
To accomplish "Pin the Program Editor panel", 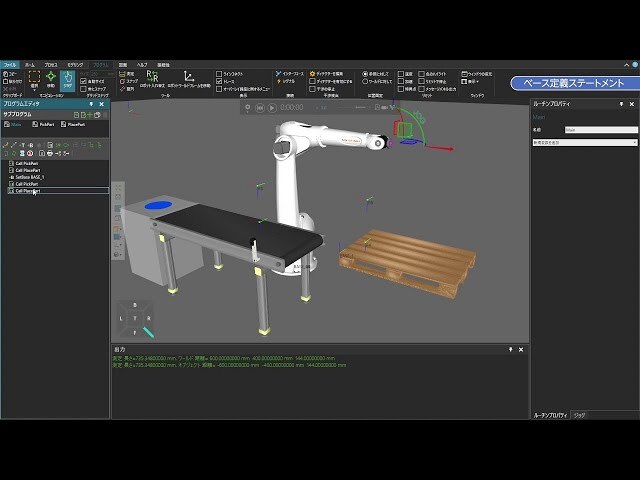I will (x=91, y=104).
